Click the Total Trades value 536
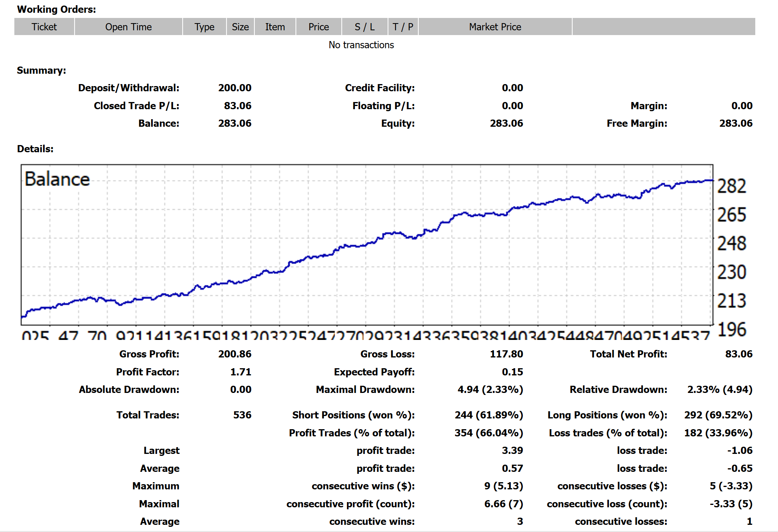Screen dimensions: 778x532 [242, 415]
